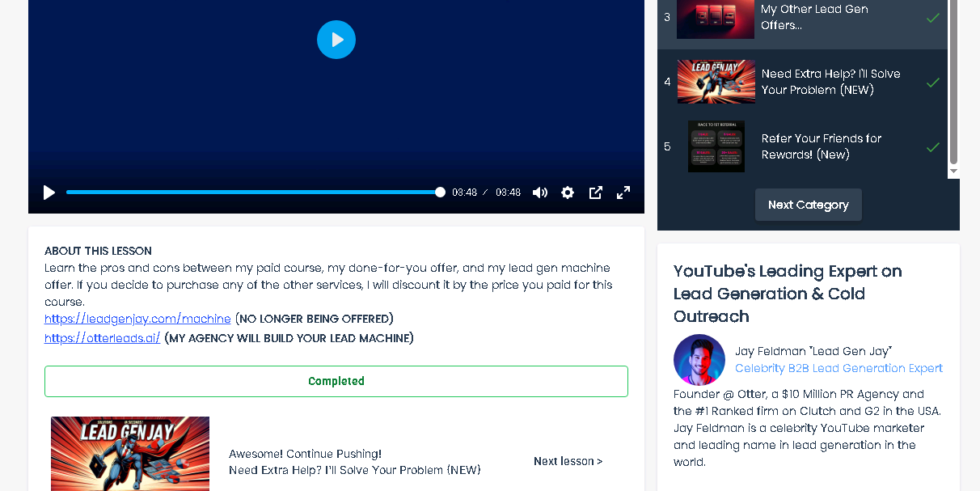Click the large blue play button on video

[336, 40]
